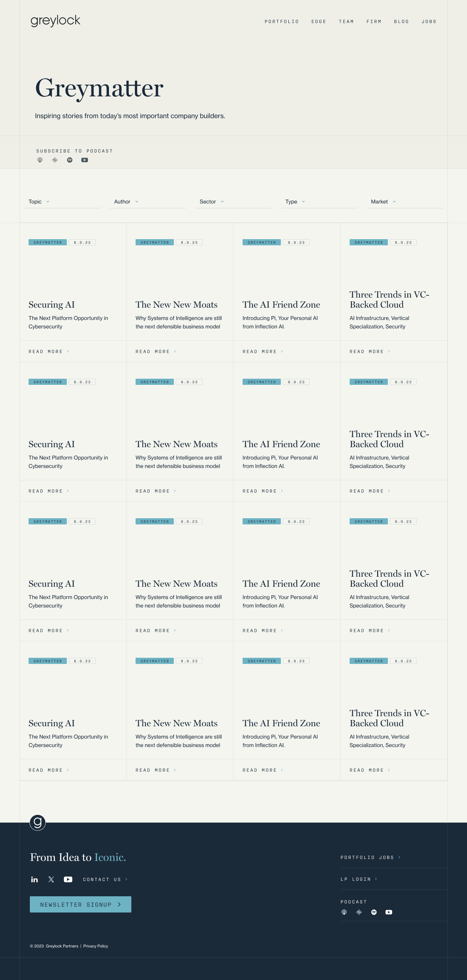467x980 pixels.
Task: Click YouTube icon under Subscribe to Podcast
Action: point(84,160)
